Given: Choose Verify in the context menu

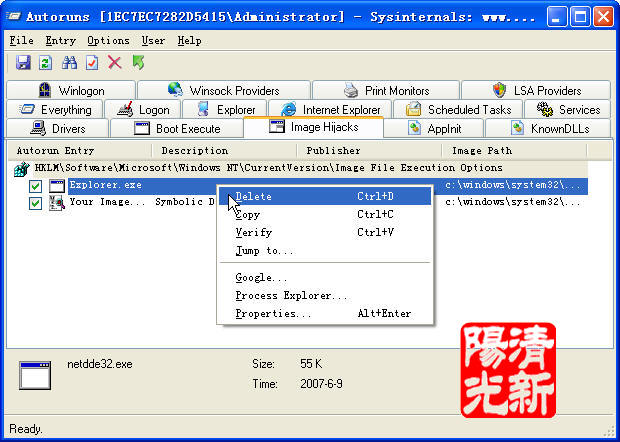Looking at the screenshot, I should 325,232.
